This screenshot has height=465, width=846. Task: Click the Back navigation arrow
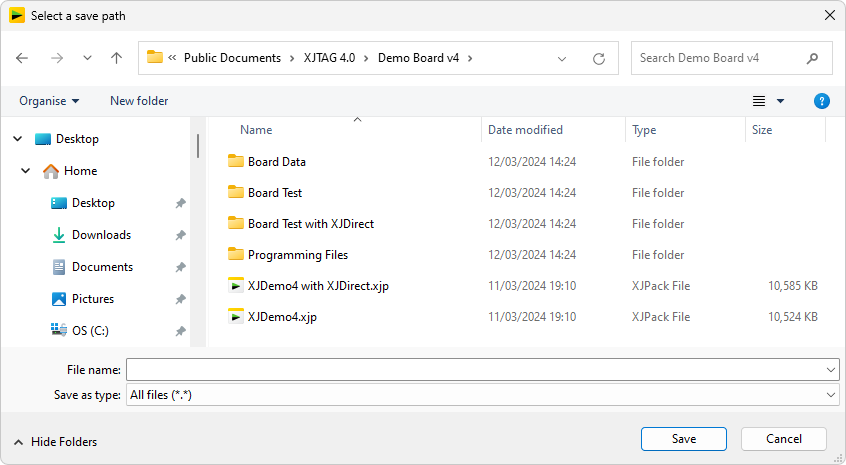pyautogui.click(x=22, y=58)
